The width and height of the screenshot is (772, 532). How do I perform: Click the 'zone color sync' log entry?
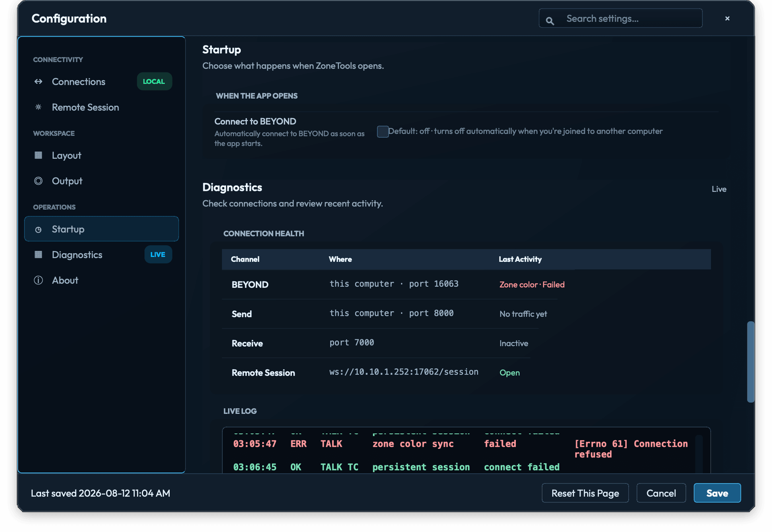413,444
